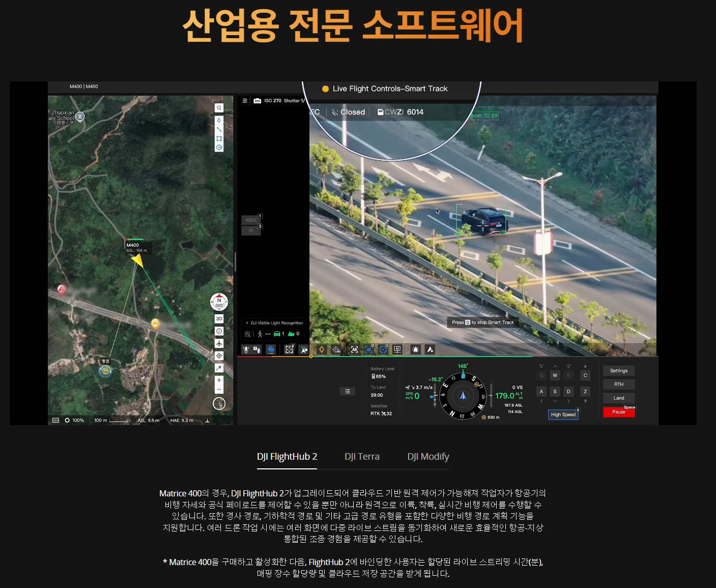Screen dimensions: 716x588
Task: Click the N compass orientation button on map
Action: point(219,302)
